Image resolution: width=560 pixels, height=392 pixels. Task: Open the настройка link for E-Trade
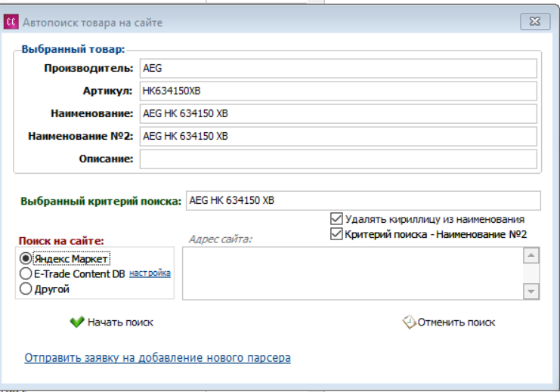click(150, 273)
